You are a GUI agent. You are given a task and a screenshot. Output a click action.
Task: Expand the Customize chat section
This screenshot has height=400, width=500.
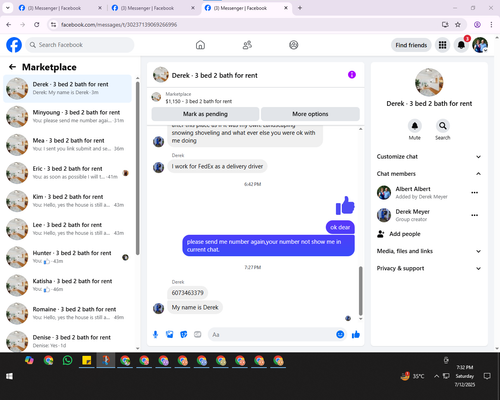pos(429,157)
